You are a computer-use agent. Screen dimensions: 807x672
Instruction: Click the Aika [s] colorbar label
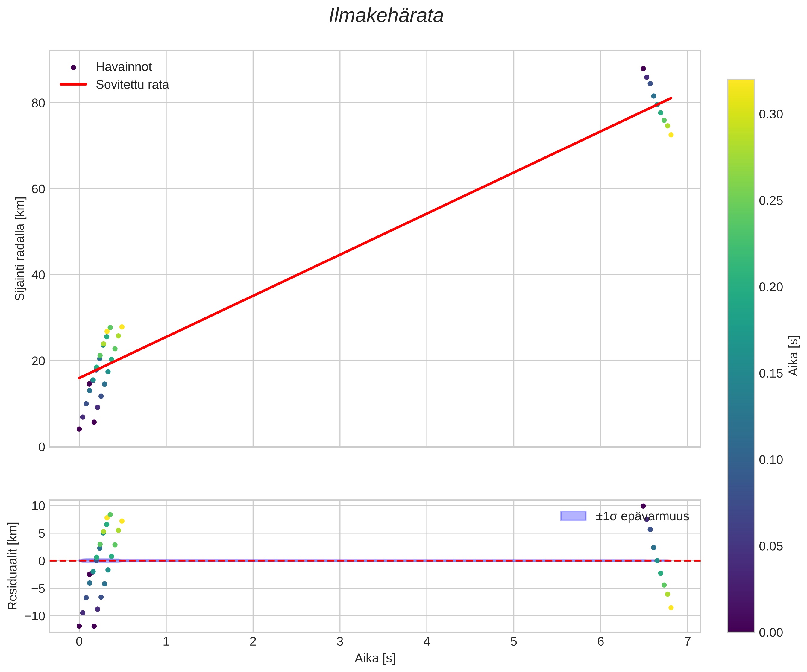click(x=793, y=356)
